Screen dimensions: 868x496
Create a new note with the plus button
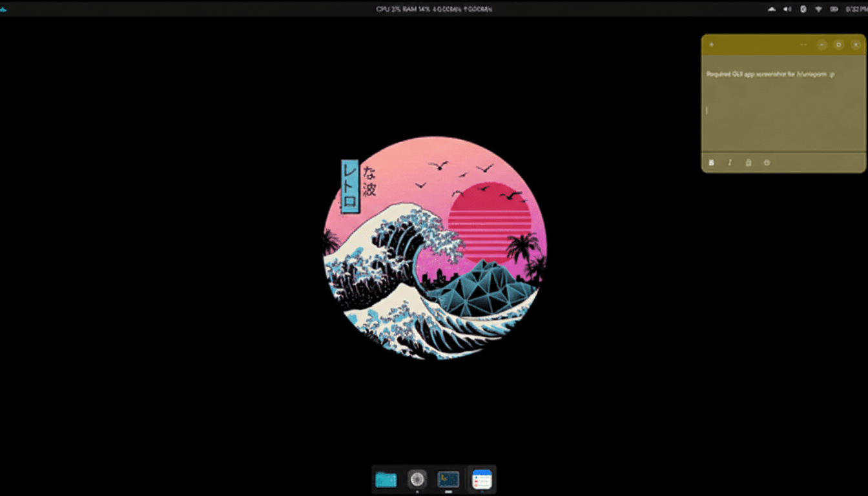(711, 44)
